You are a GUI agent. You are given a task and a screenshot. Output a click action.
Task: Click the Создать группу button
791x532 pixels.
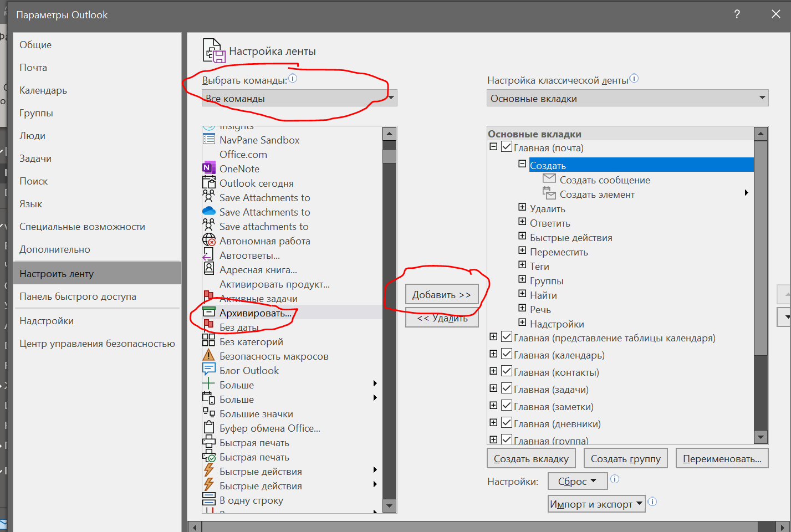click(625, 459)
